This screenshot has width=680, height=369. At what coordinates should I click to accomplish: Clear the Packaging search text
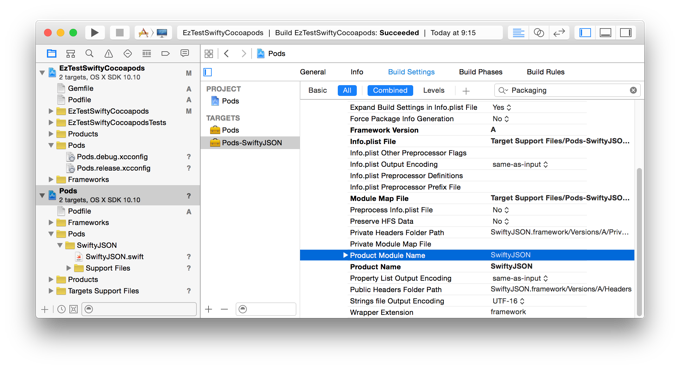click(633, 90)
